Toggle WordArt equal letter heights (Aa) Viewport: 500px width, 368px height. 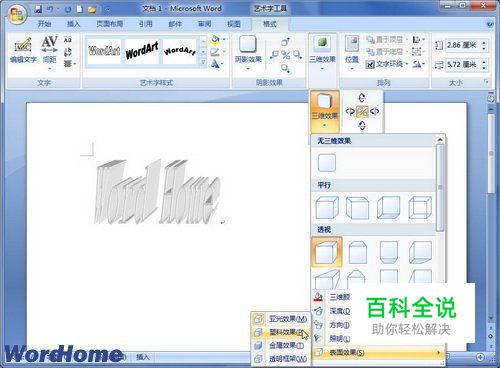(x=68, y=40)
